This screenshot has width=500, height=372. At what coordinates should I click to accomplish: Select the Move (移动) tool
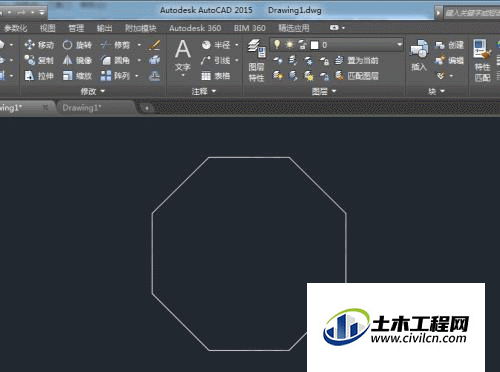point(39,45)
